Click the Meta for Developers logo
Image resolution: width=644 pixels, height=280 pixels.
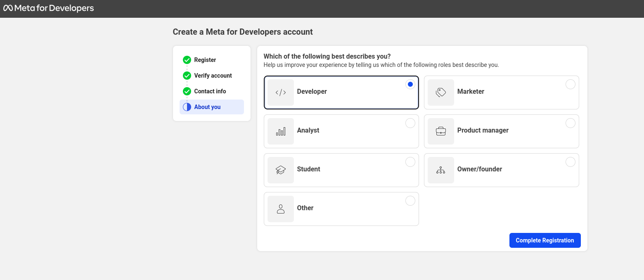tap(48, 8)
